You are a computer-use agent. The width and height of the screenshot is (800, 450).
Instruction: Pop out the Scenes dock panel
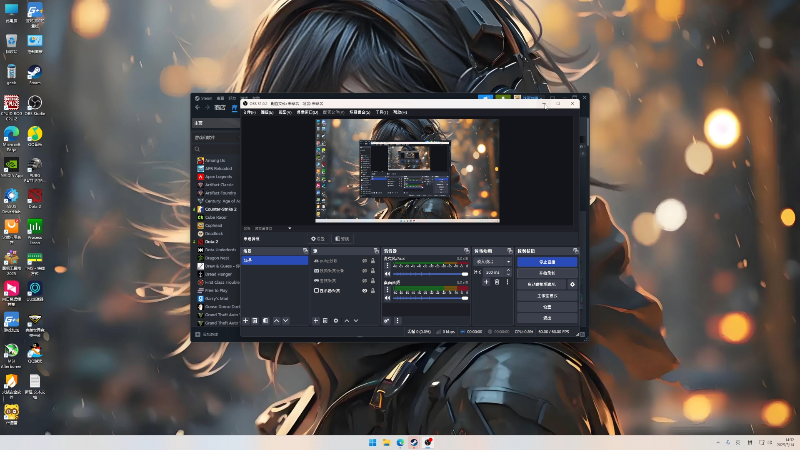coord(305,251)
